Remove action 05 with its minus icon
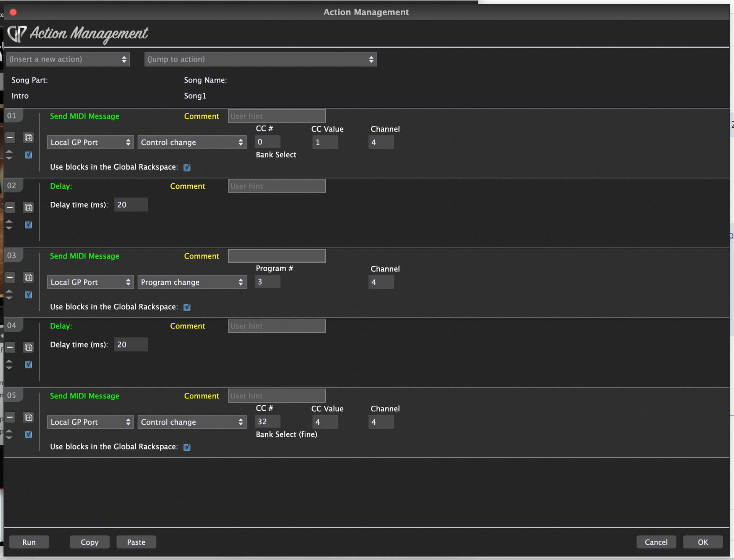 point(10,417)
